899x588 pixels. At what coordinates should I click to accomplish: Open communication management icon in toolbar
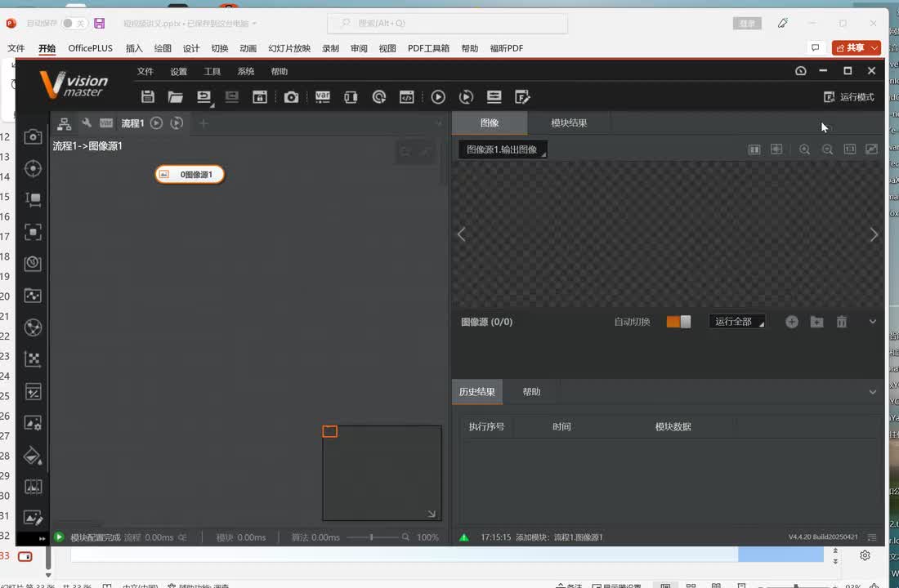351,97
